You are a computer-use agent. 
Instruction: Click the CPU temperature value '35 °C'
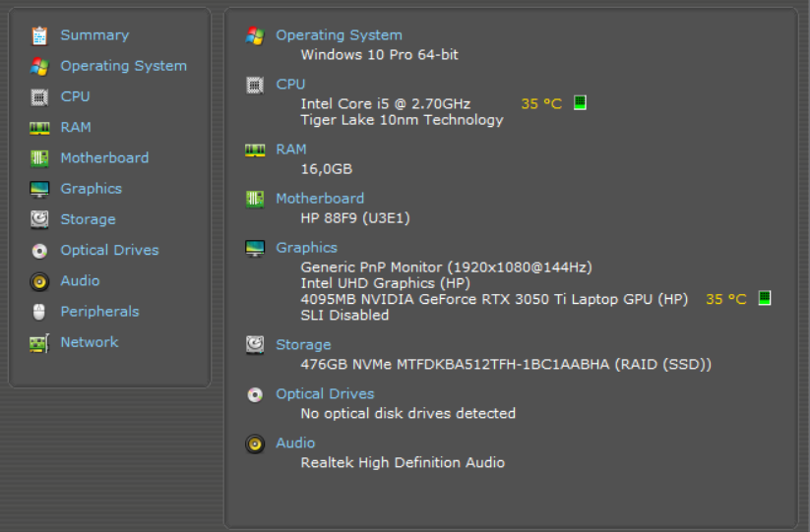click(541, 103)
